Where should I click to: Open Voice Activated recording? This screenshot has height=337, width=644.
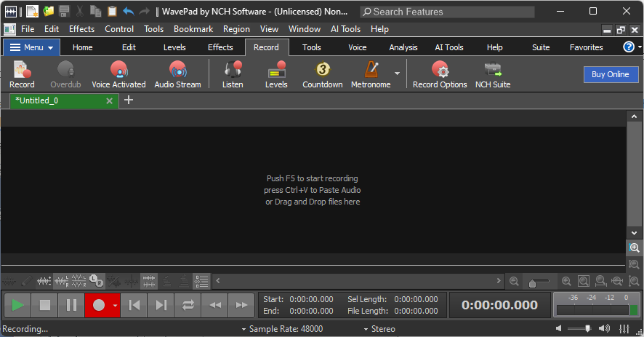118,74
